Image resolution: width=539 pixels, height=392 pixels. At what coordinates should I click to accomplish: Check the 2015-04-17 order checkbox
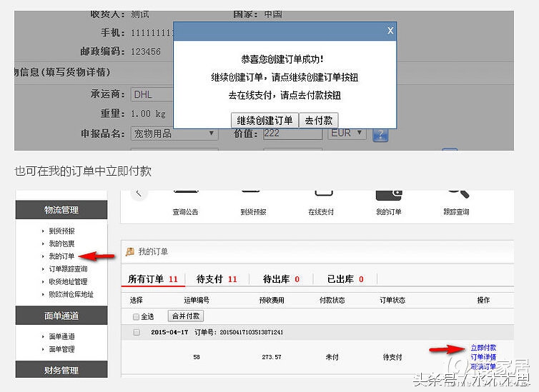(137, 332)
